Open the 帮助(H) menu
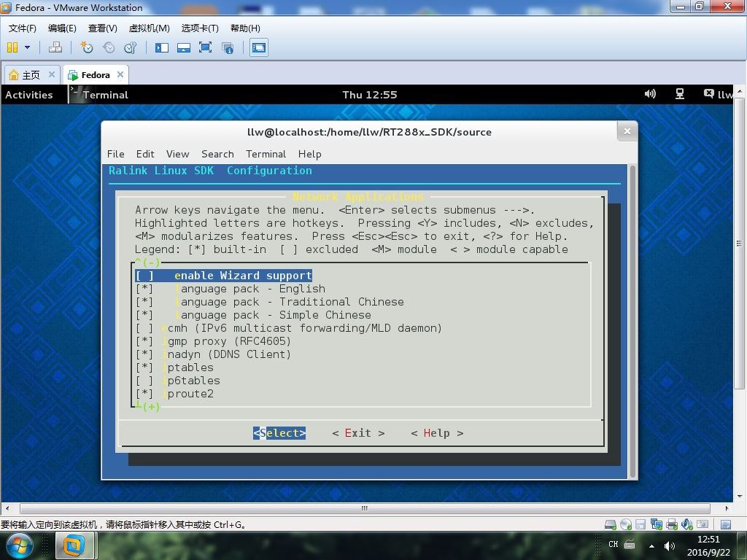Viewport: 747px width, 560px height. point(245,28)
